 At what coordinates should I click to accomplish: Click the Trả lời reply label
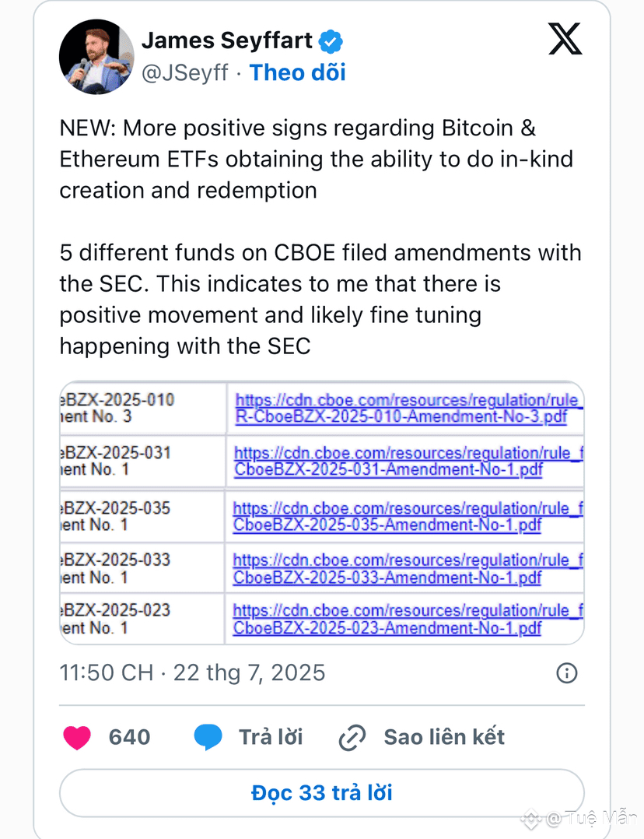(271, 737)
